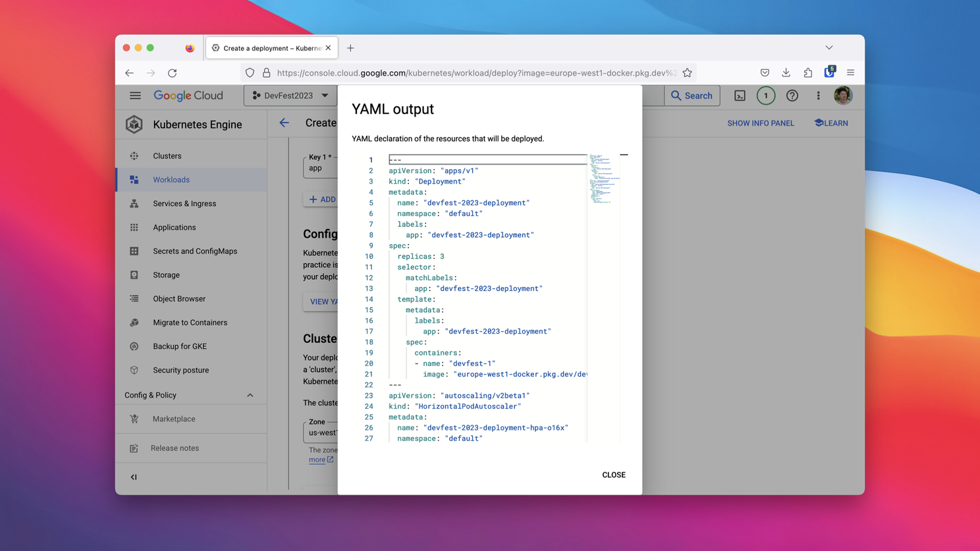Open the Pocket save icon
Image resolution: width=980 pixels, height=551 pixels.
pos(765,72)
